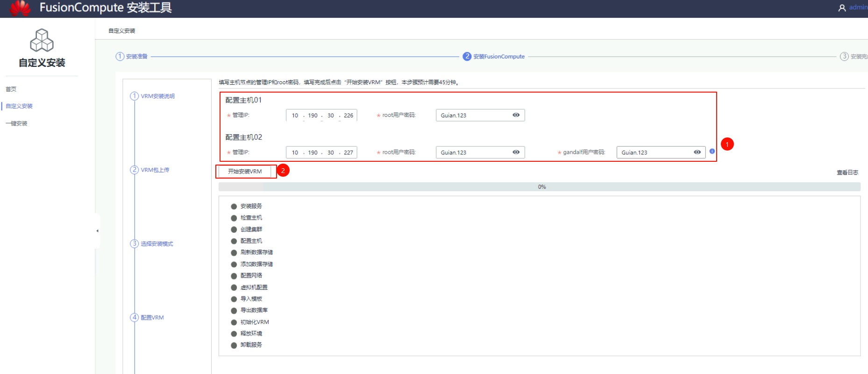868x374 pixels.
Task: Open the 查看日志 link
Action: pos(847,173)
